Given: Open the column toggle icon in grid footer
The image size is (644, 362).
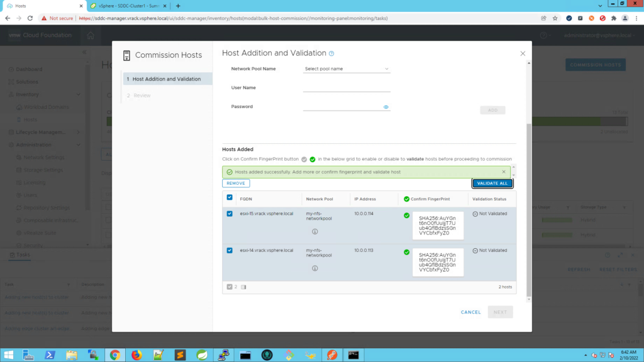Looking at the screenshot, I should pyautogui.click(x=243, y=287).
